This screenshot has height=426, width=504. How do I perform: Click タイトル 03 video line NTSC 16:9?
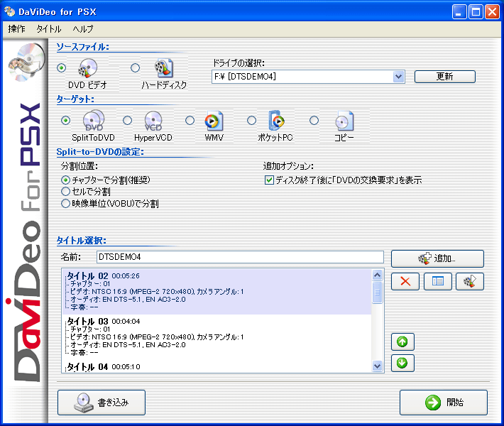click(157, 337)
